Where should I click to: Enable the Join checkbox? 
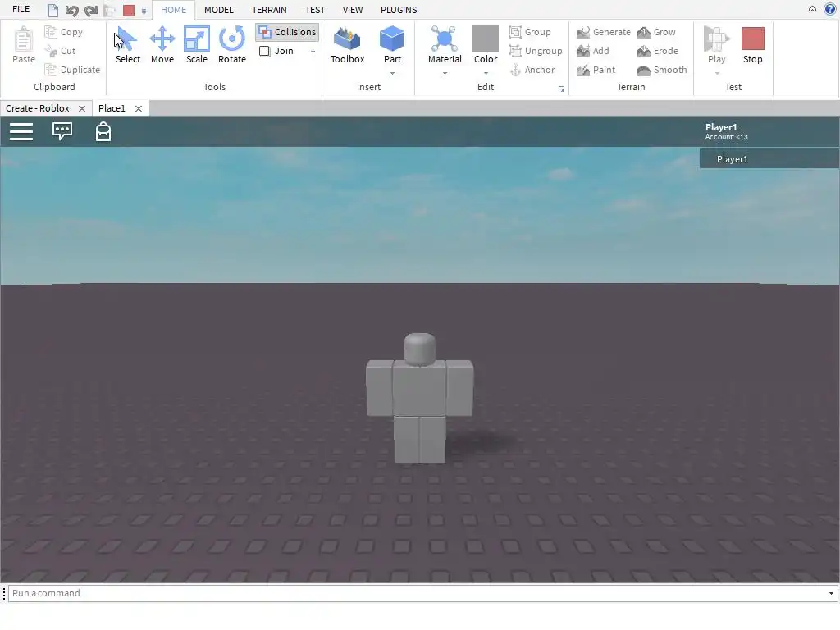tap(265, 51)
